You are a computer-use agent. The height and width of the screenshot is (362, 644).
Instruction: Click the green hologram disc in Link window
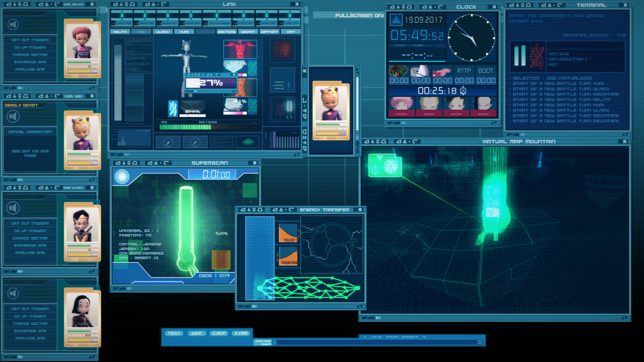click(248, 142)
